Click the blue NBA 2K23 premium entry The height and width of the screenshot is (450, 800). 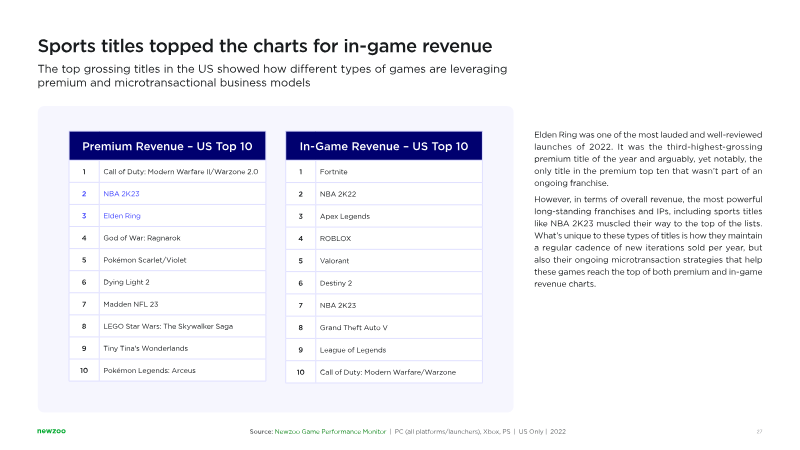(123, 194)
